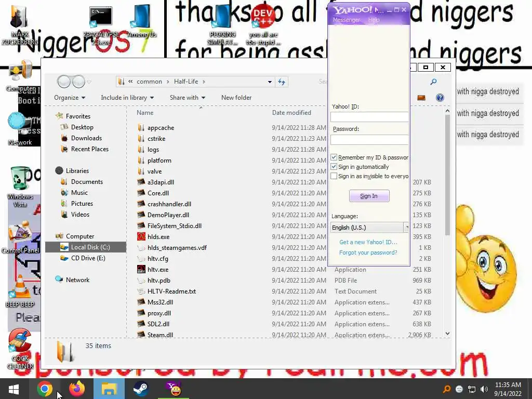532x399 pixels.
Task: Launch Chrome from the taskbar
Action: click(45, 389)
